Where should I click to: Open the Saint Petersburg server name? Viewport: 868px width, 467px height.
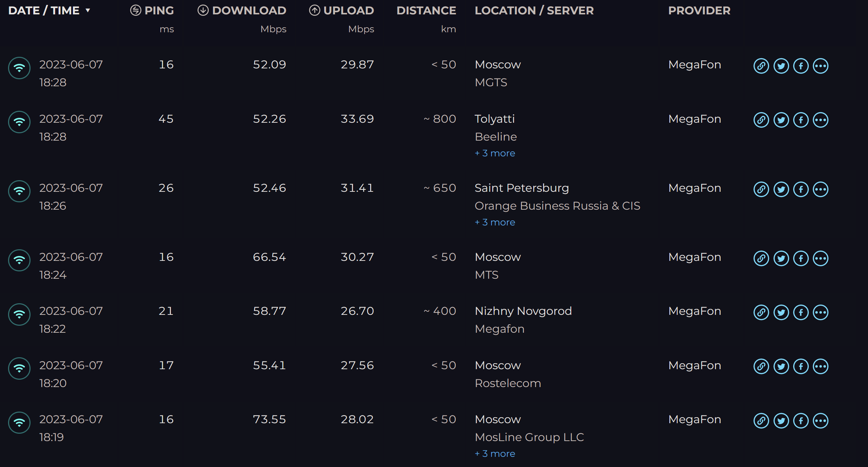[x=522, y=188]
